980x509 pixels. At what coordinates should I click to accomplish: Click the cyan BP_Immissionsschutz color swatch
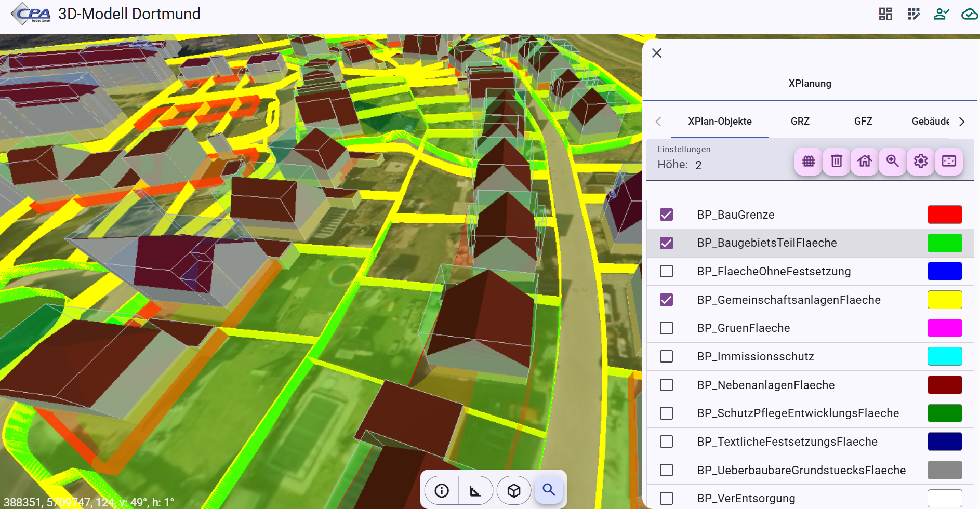point(945,356)
